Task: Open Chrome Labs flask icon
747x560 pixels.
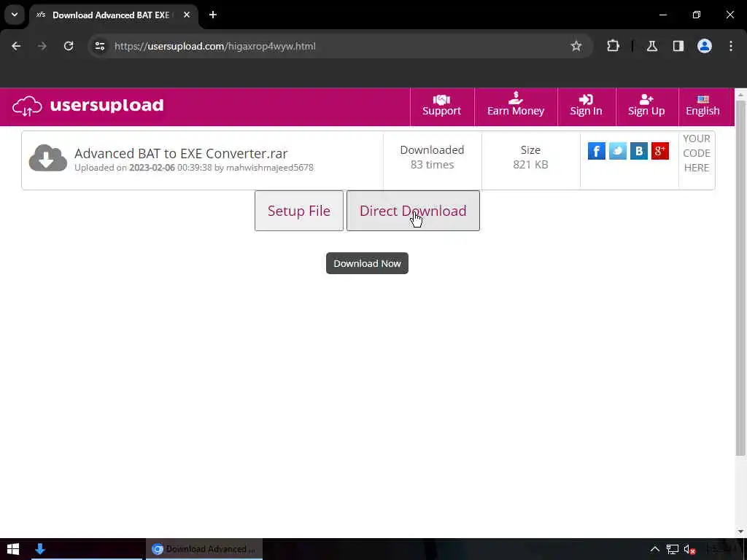Action: (x=652, y=46)
